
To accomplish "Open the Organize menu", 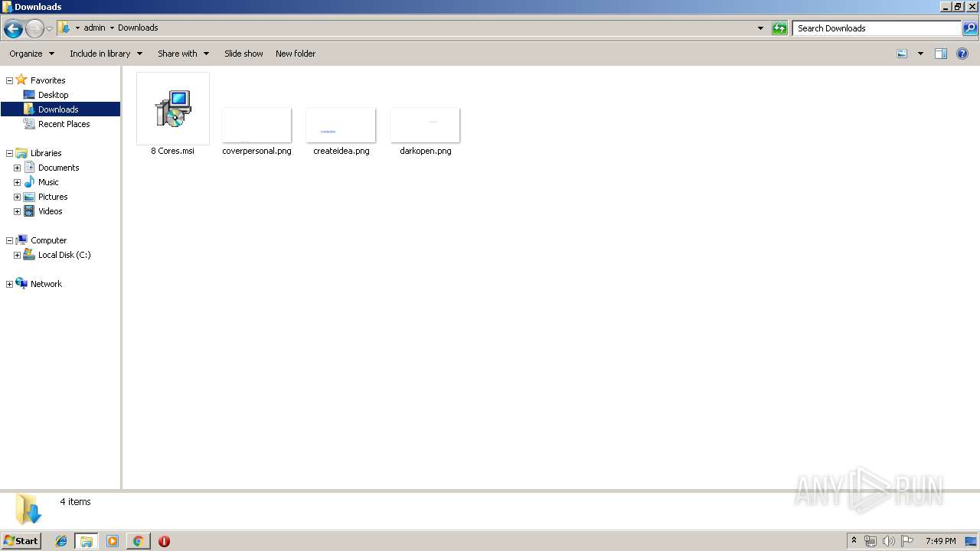I will [x=31, y=54].
